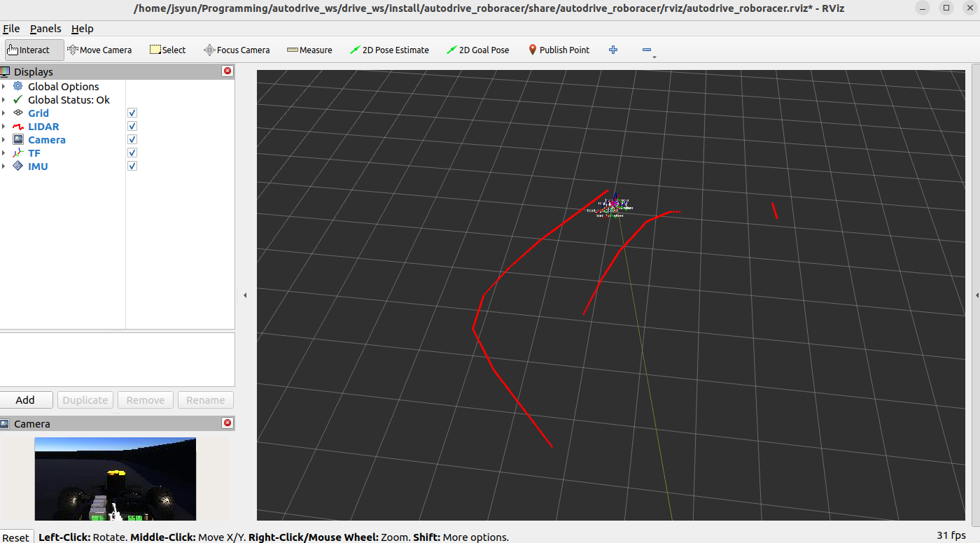Click the blue plus add-tool icon

(x=613, y=50)
